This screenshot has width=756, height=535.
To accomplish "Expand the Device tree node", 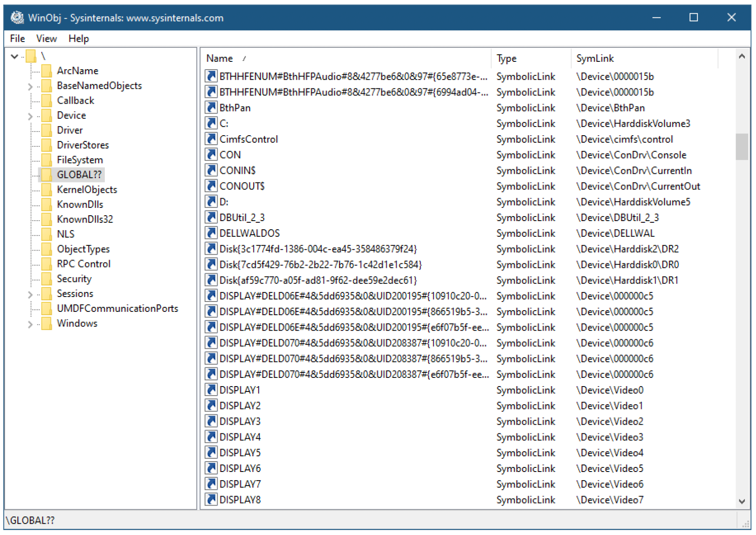I will pos(30,116).
